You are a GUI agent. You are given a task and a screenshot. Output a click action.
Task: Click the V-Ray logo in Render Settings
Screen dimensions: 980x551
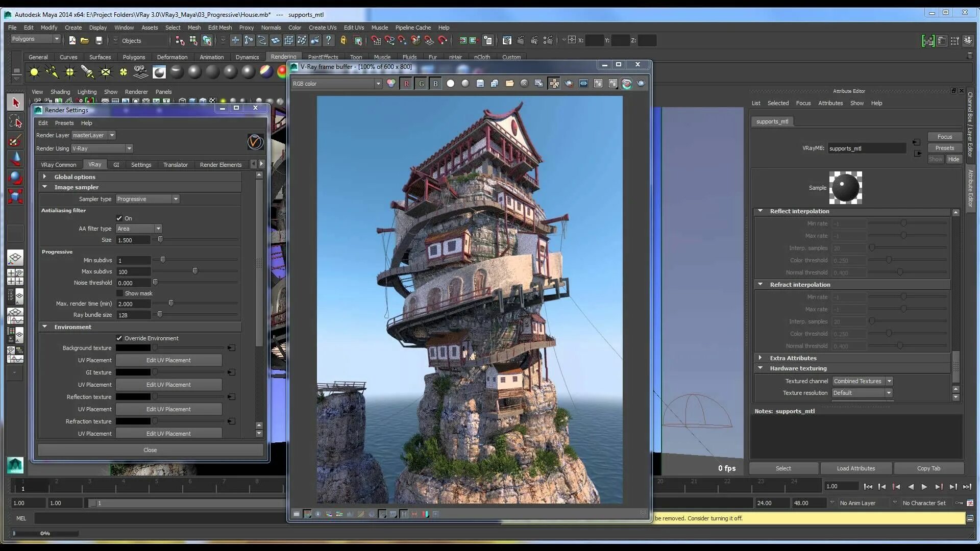pos(255,142)
